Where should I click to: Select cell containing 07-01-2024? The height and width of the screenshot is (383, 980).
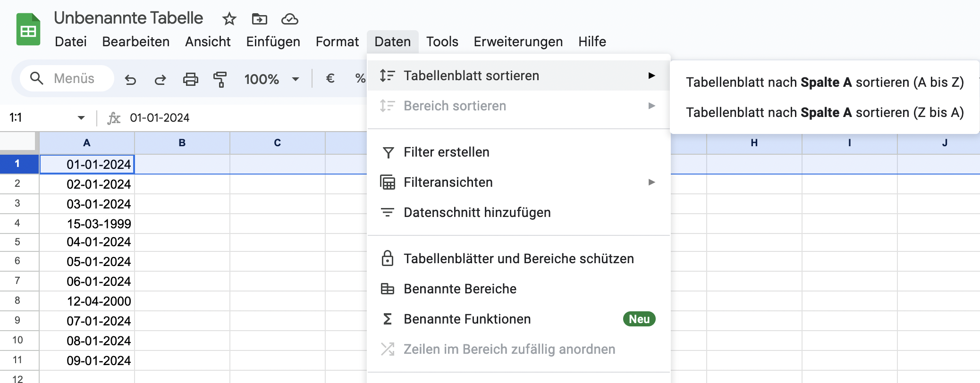[x=87, y=321]
